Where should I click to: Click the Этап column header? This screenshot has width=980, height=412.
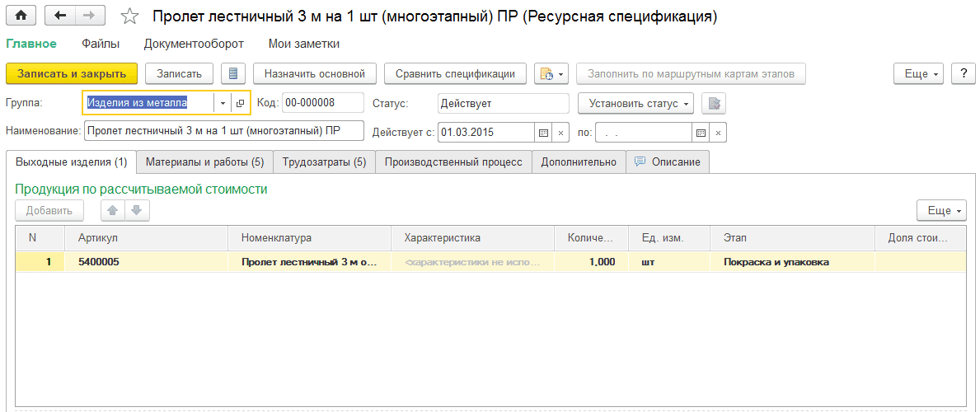pos(793,238)
